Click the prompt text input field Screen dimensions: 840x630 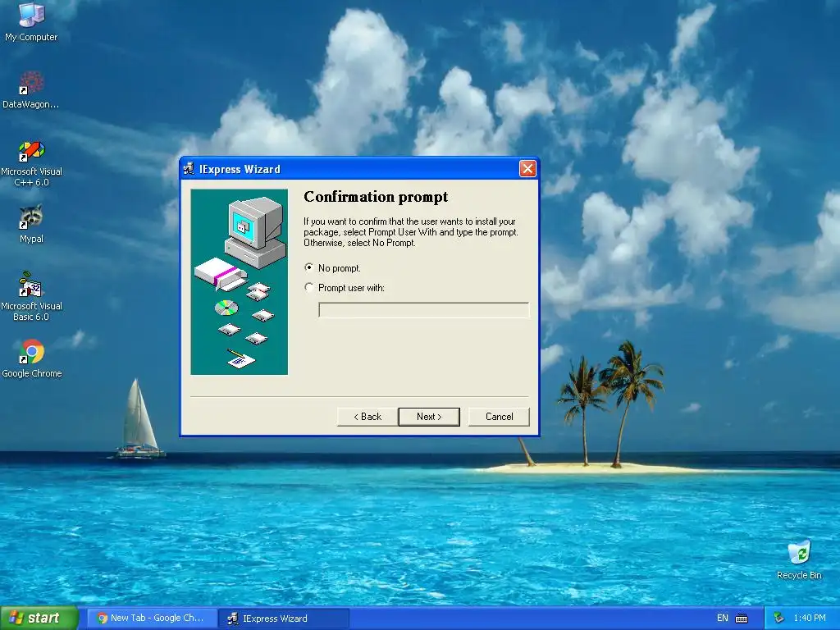tap(424, 309)
